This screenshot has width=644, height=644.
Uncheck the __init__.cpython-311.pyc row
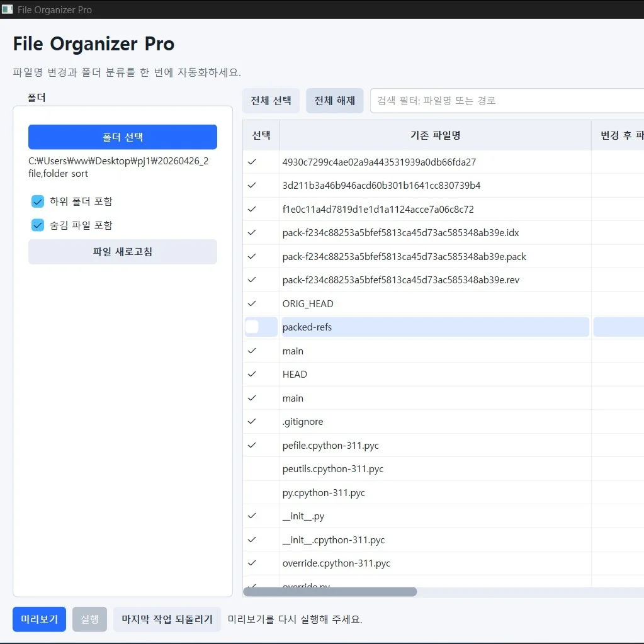coord(252,539)
